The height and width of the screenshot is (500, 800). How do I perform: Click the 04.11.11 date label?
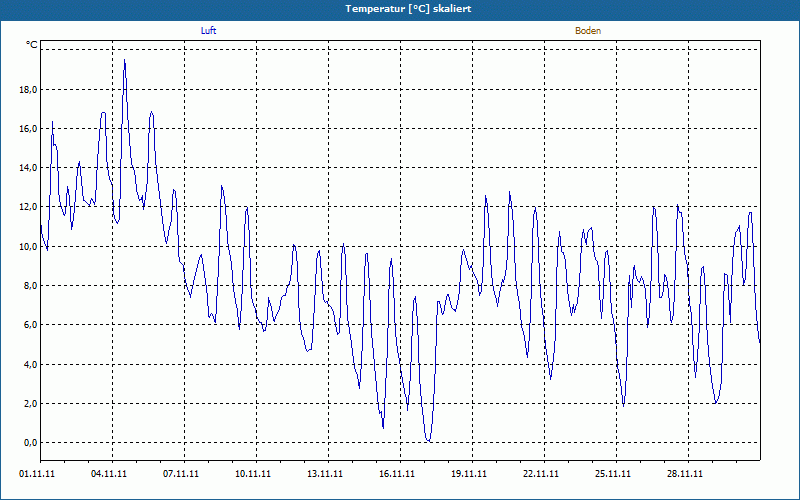(x=109, y=474)
